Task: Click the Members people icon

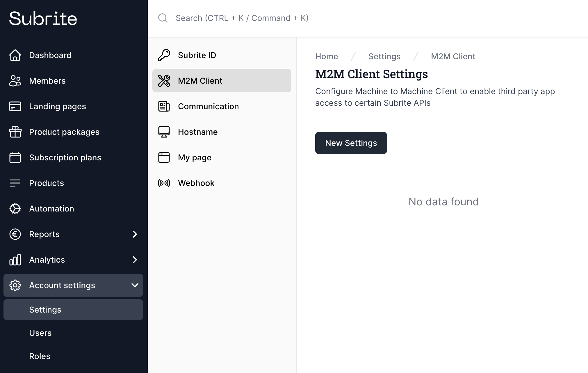Action: tap(15, 81)
